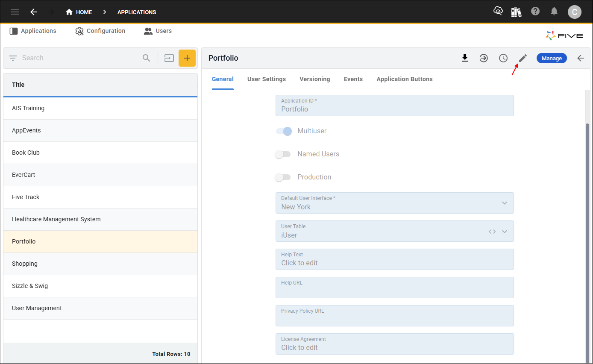Expand the User Table dropdown
593x364 pixels.
pyautogui.click(x=505, y=232)
